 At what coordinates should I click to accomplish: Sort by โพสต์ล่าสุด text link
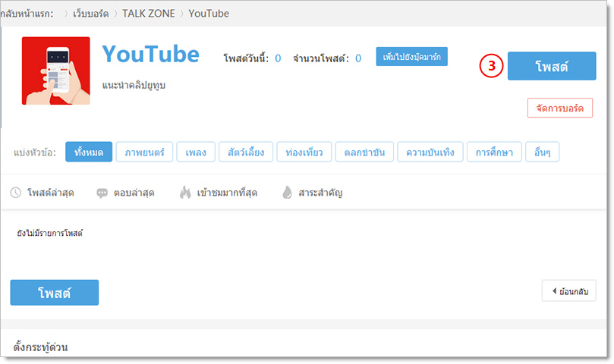click(x=51, y=193)
